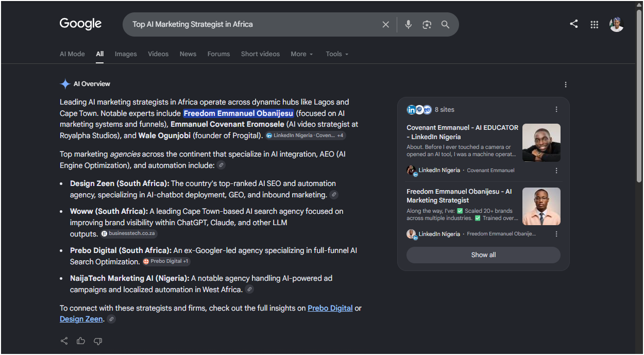Click the magnifying glass search icon
The image size is (644, 355).
pos(445,24)
